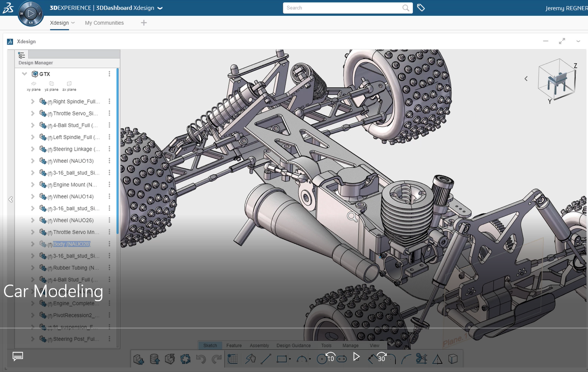588x372 pixels.
Task: Click the video progress bar
Action: [294, 328]
